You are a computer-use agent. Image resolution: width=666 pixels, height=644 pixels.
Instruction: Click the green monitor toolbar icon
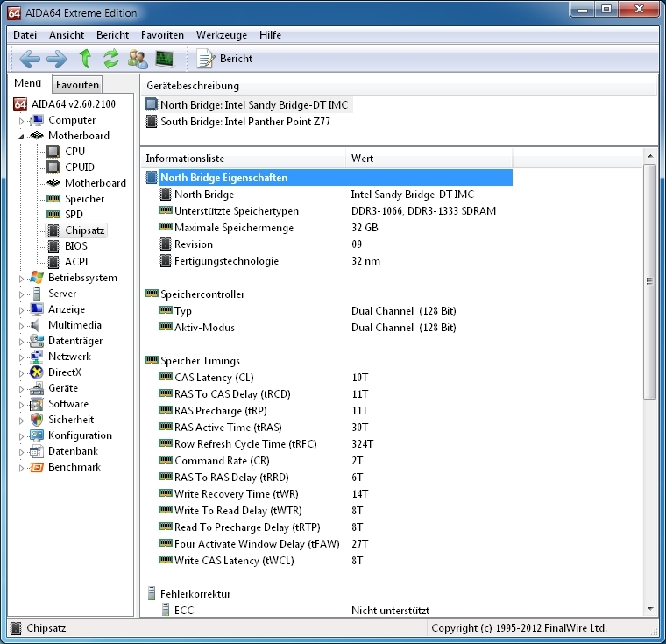pyautogui.click(x=164, y=59)
